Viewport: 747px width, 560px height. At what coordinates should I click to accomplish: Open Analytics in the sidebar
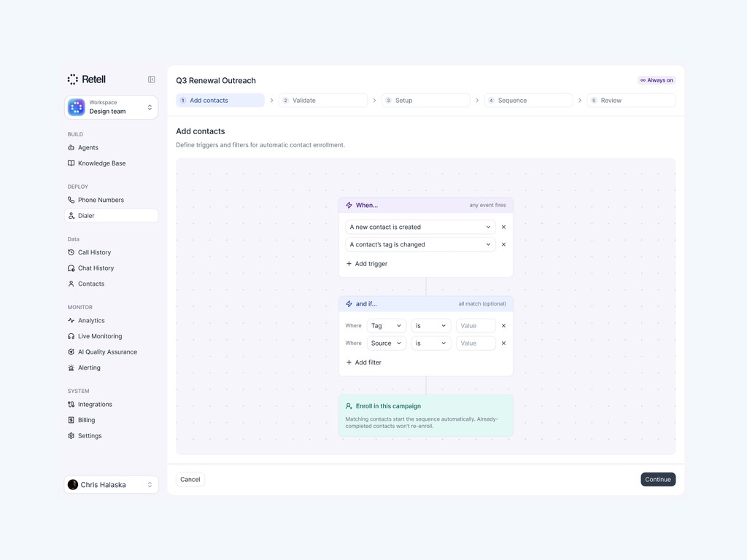(x=111, y=321)
